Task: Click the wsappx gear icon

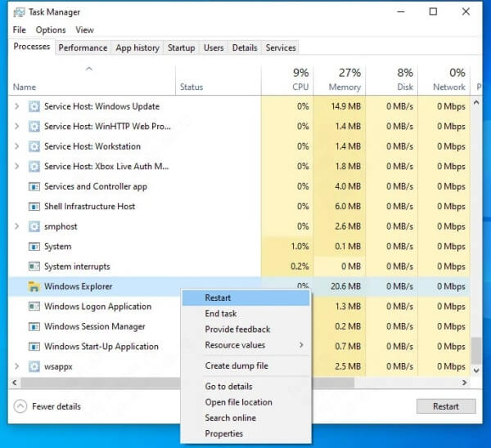Action: [34, 367]
